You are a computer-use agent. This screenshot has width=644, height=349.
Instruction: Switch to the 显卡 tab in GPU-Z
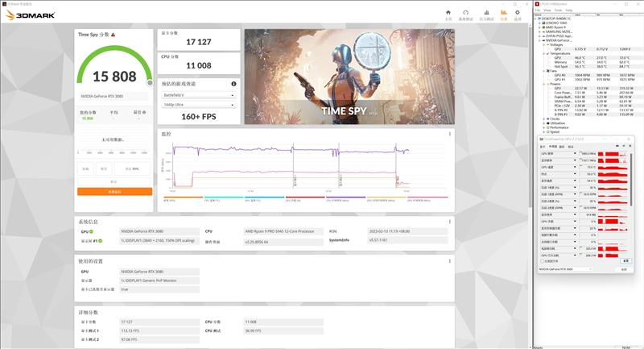[x=543, y=147]
